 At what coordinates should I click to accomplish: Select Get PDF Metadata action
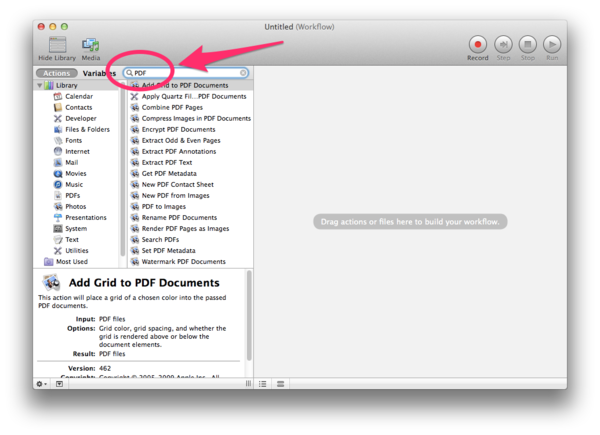point(190,174)
